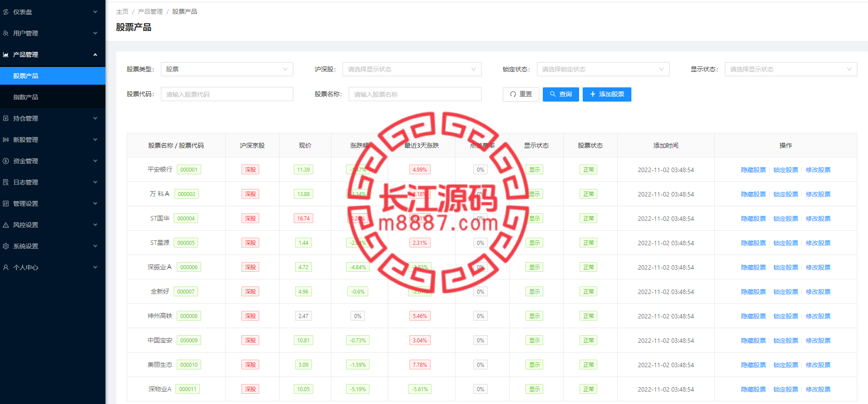Screen dimensions: 868x404
Task: Click the 查询 search button
Action: coord(561,94)
